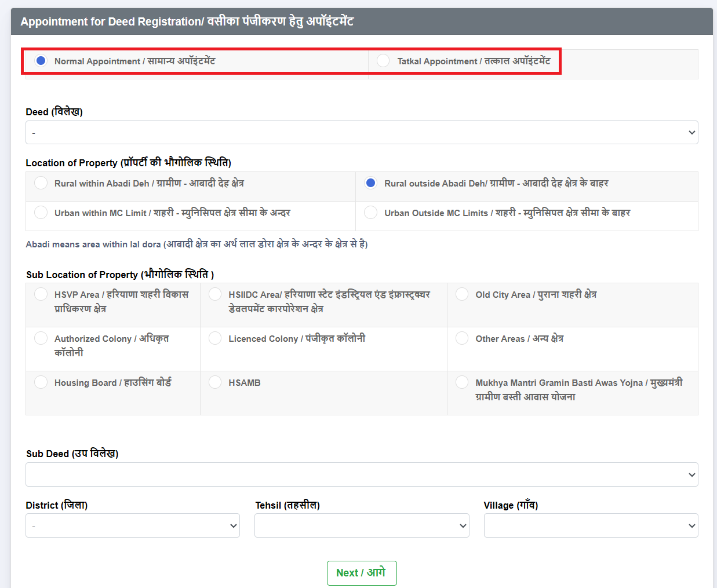Choose Other Areas sub location

462,338
